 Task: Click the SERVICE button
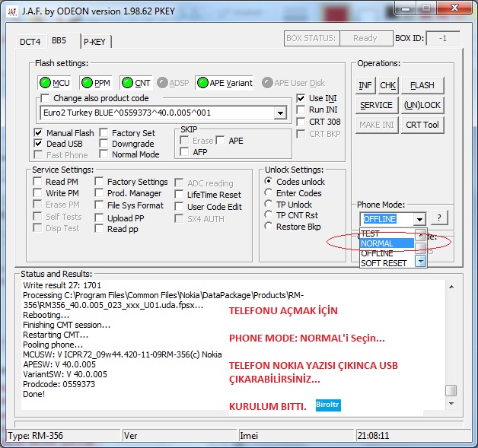pyautogui.click(x=377, y=105)
